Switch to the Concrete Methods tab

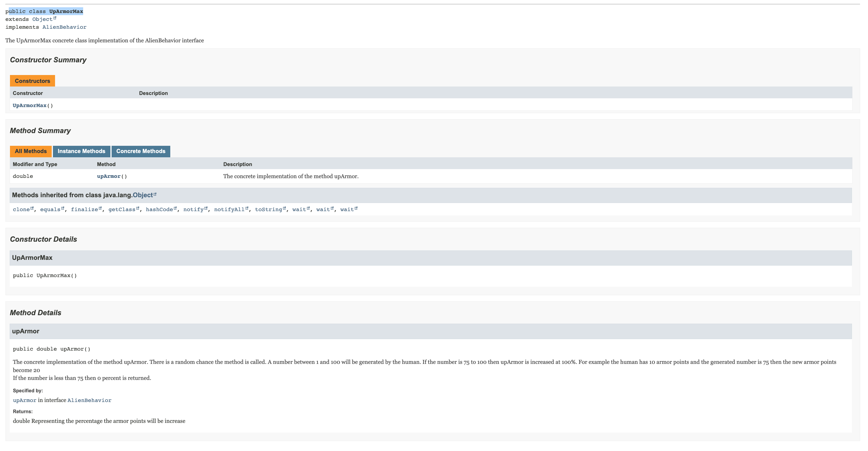tap(141, 151)
